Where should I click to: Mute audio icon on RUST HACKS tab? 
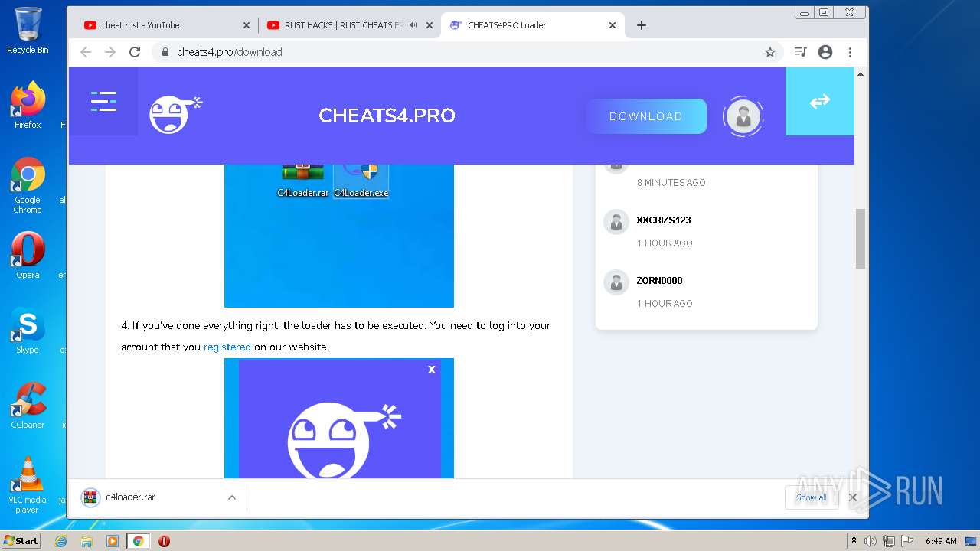coord(413,25)
